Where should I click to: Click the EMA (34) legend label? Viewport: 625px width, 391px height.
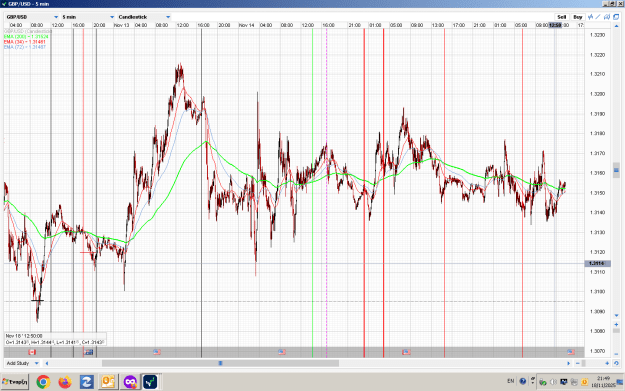click(x=25, y=42)
